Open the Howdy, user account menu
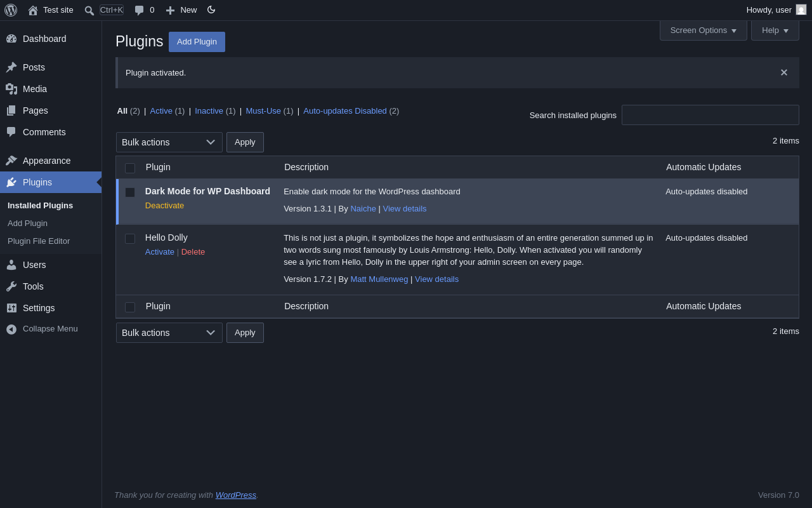 (x=776, y=10)
